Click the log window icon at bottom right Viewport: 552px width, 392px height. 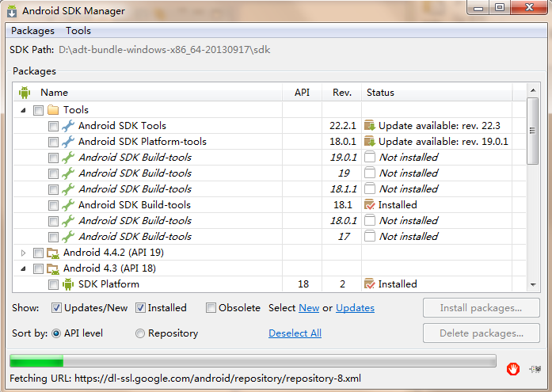(535, 368)
